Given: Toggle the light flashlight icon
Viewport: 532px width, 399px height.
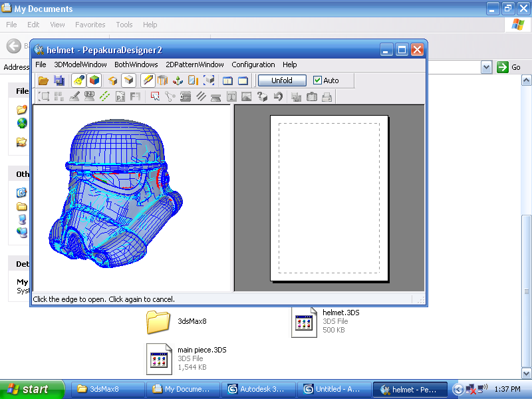Looking at the screenshot, I should pos(78,80).
